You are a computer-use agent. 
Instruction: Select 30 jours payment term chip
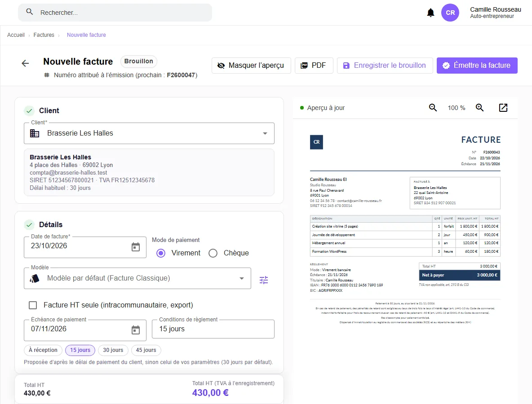[x=113, y=350]
